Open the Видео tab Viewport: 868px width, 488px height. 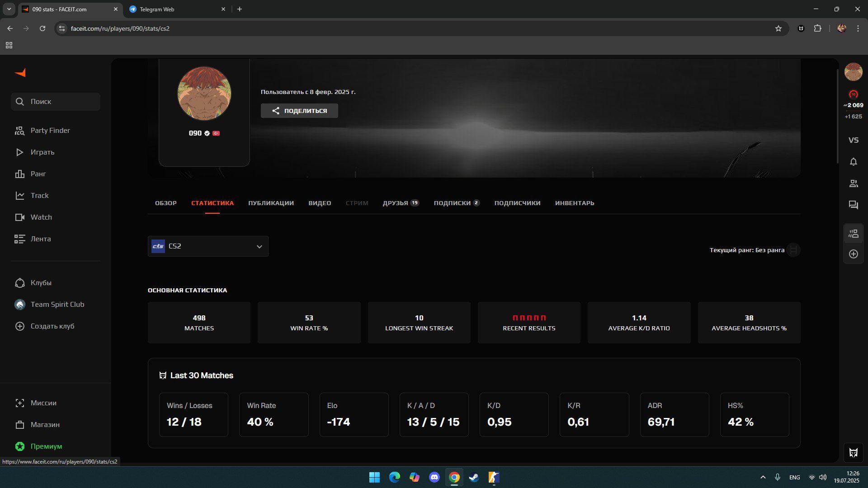point(320,203)
